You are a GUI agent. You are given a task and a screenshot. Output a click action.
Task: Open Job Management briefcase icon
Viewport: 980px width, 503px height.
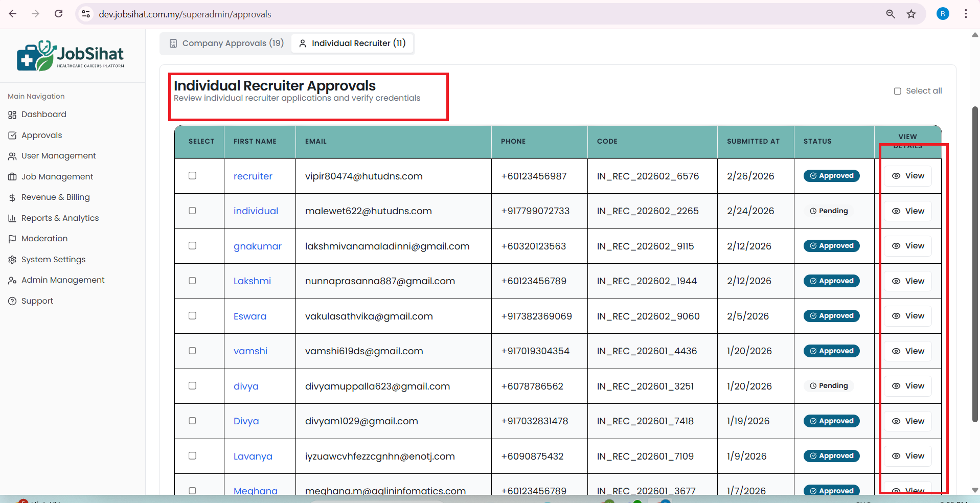pos(12,177)
